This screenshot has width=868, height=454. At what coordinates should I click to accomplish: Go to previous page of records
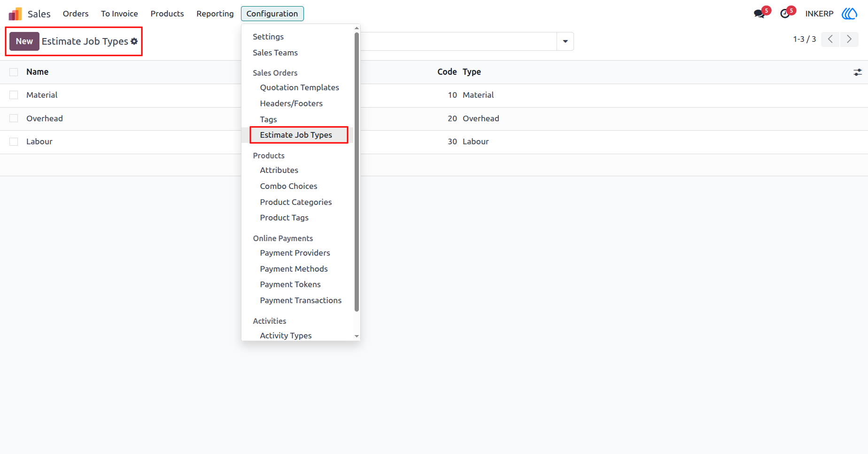[x=830, y=39]
